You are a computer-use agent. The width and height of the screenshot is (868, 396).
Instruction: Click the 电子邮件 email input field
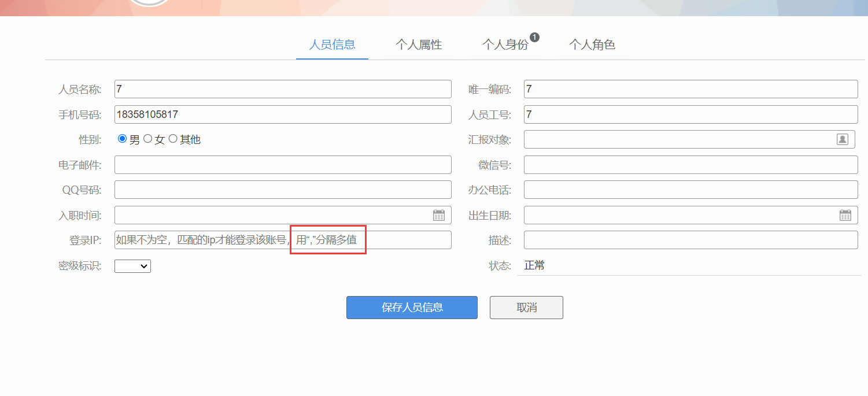click(x=283, y=164)
